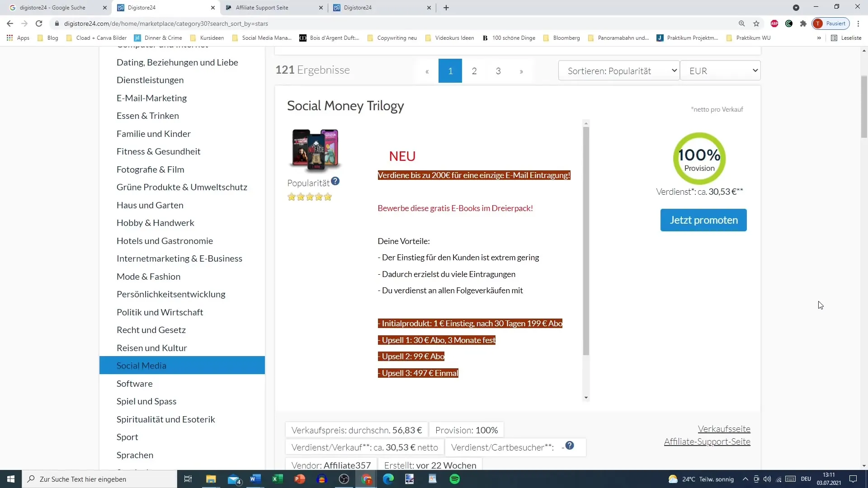Click the Windows taskbar search box
This screenshot has width=868, height=488.
99,479
